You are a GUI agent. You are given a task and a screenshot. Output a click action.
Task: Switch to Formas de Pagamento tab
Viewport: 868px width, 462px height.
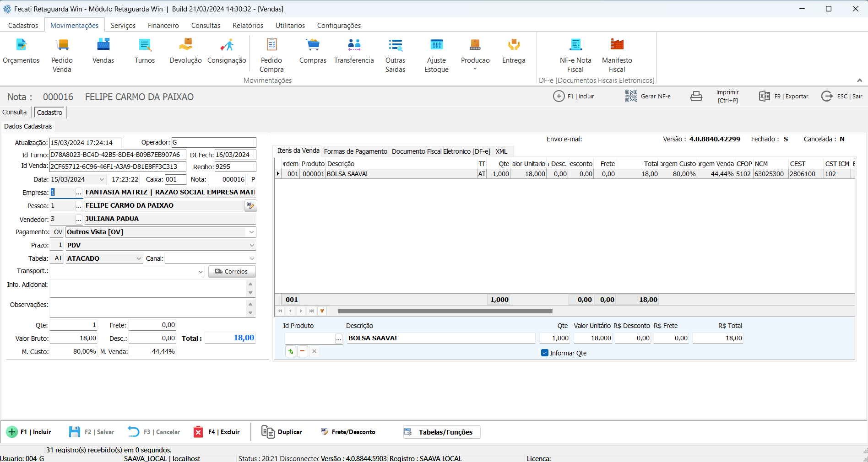(x=355, y=151)
